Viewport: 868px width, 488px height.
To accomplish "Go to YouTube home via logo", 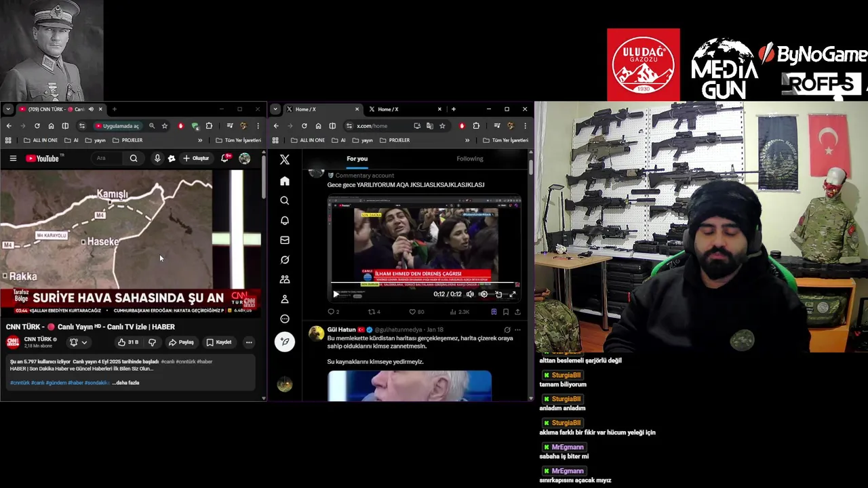I will click(x=43, y=159).
